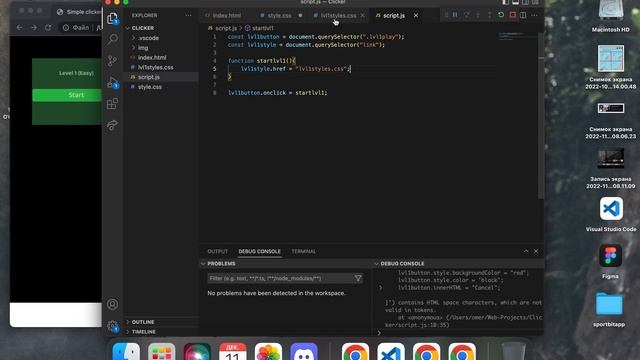This screenshot has width=640, height=360.
Task: Open the Manage gear menu
Action: click(112, 326)
